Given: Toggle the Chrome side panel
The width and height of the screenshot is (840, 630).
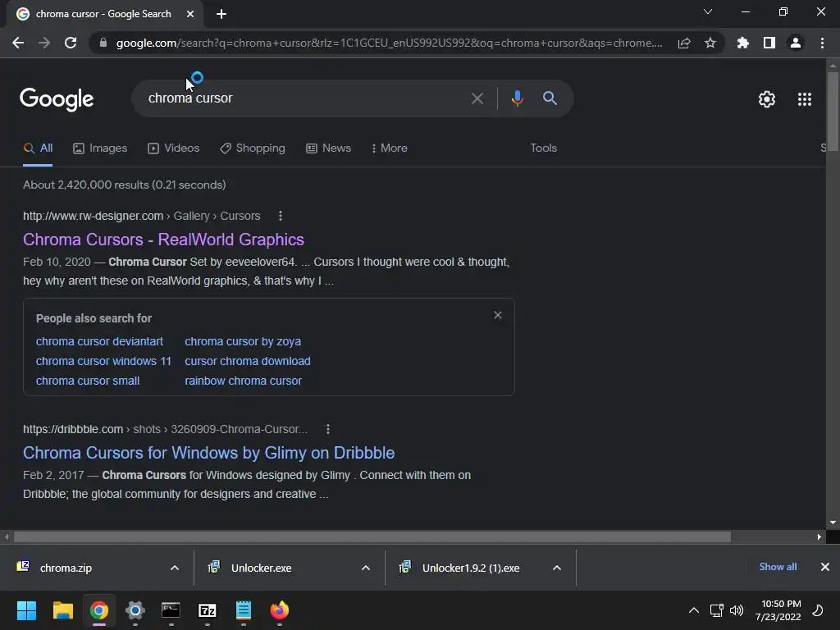Looking at the screenshot, I should click(x=769, y=43).
